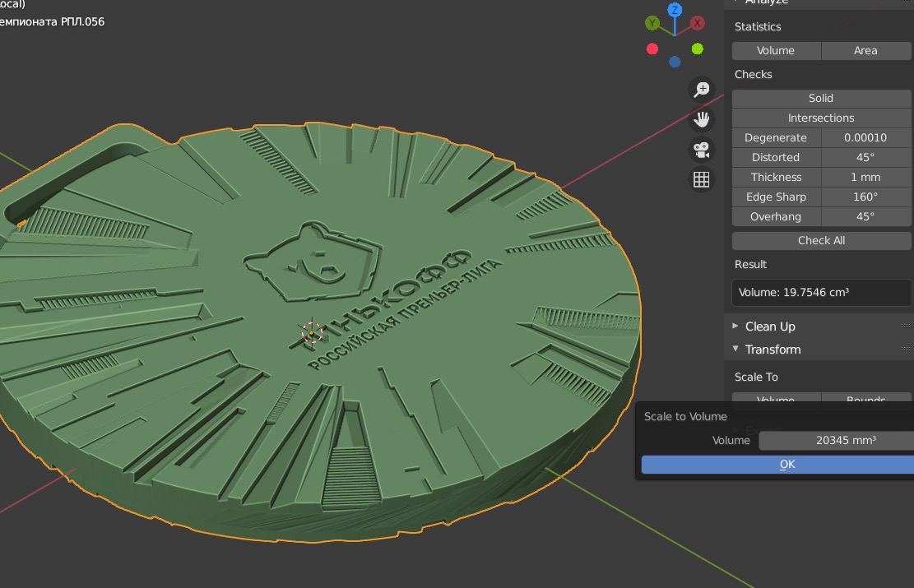Click the red X axis label on gizmo
Screen dimensions: 914x588
pos(697,23)
